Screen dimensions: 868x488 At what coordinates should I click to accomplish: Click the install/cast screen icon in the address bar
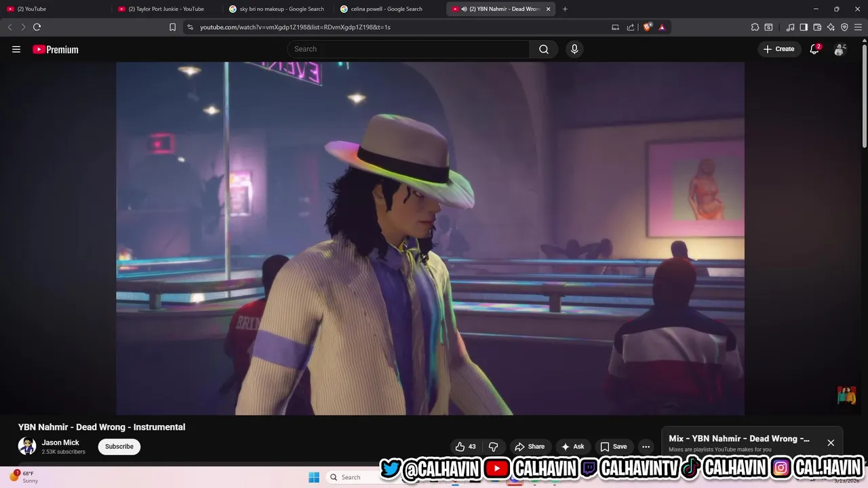click(x=615, y=27)
